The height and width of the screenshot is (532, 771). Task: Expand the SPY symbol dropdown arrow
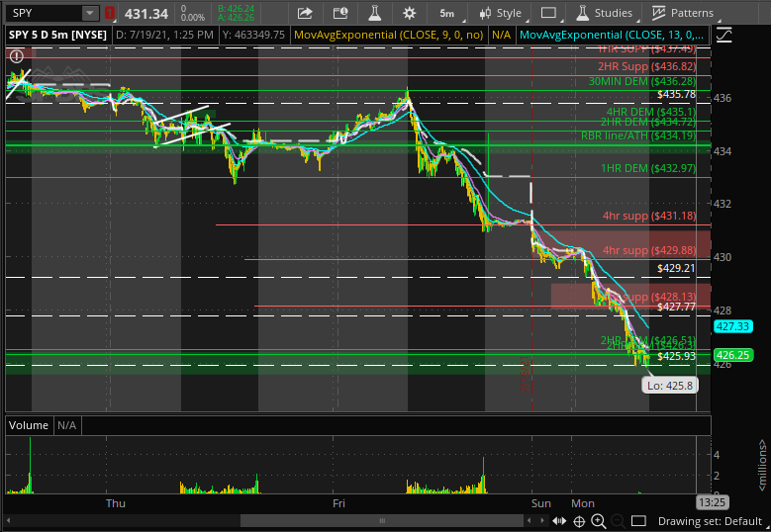pyautogui.click(x=89, y=13)
